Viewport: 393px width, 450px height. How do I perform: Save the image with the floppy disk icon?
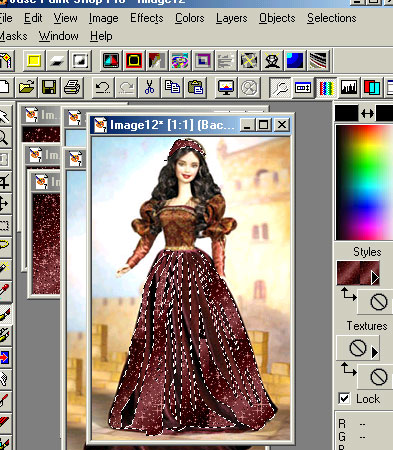tap(49, 88)
